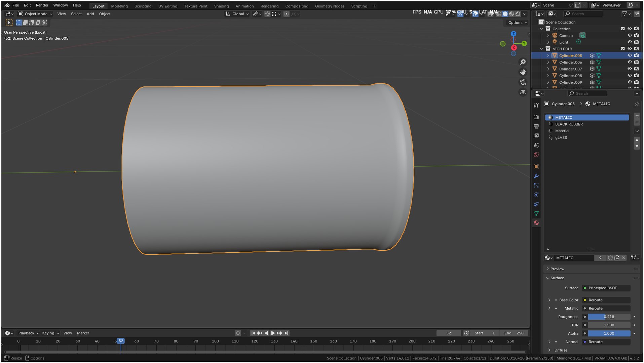Click the viewport zoom magnifier icon

pos(523,62)
